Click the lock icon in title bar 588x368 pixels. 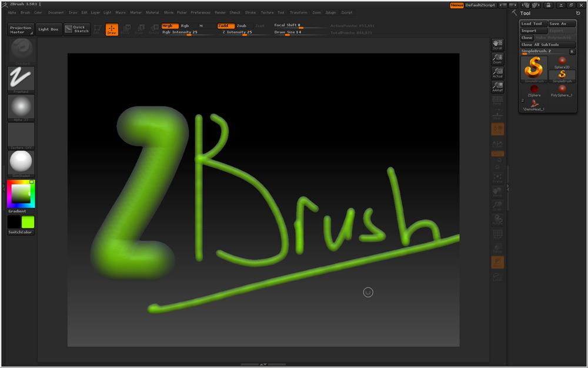(548, 5)
